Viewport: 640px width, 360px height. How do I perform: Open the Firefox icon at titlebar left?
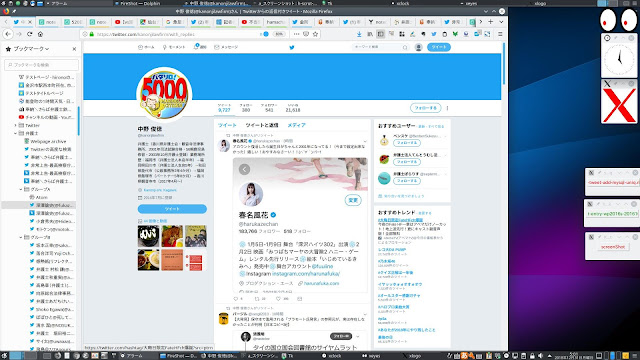click(6, 11)
